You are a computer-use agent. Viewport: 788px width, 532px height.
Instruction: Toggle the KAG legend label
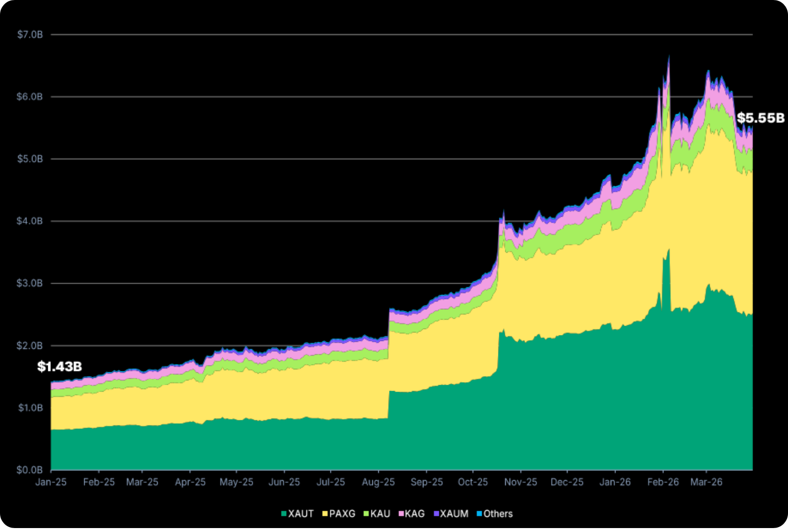pyautogui.click(x=415, y=514)
